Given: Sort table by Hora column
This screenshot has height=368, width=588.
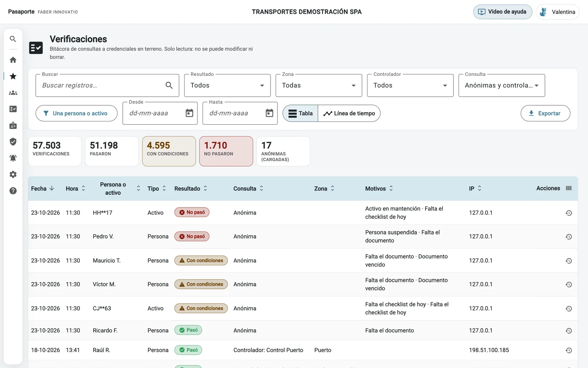Looking at the screenshot, I should point(75,188).
